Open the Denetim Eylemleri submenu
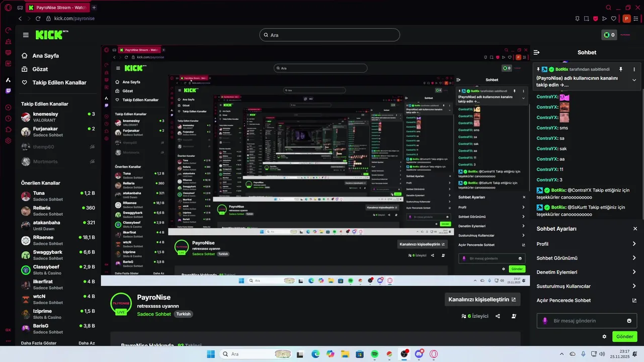Screen dimensions: 644x362 pyautogui.click(x=587, y=272)
